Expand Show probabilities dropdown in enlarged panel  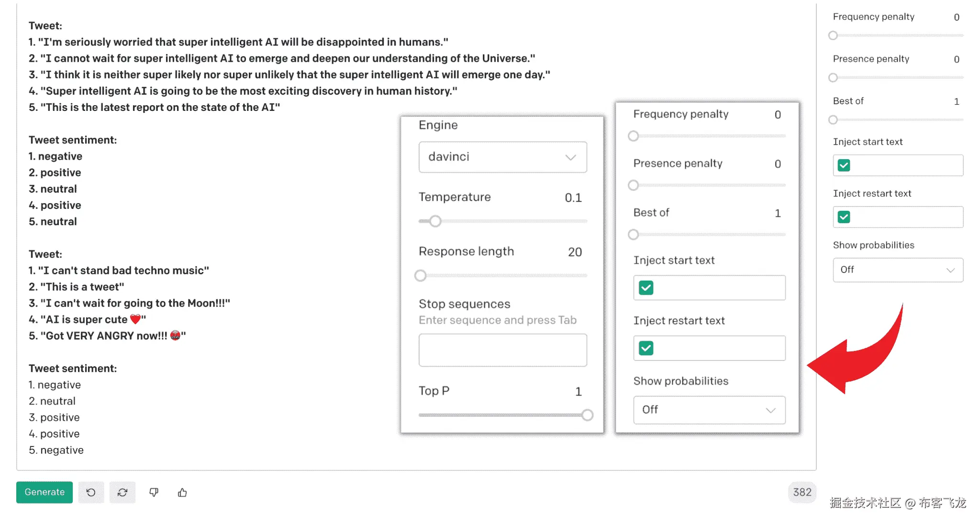[x=709, y=410]
